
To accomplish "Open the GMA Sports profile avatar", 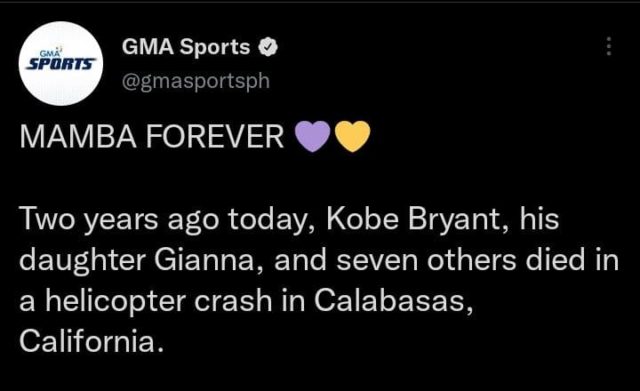I will click(x=61, y=63).
